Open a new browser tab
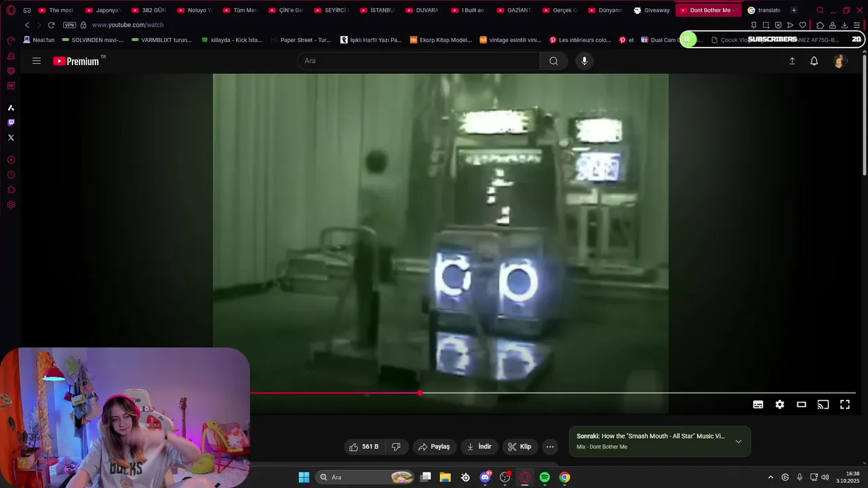 (793, 10)
